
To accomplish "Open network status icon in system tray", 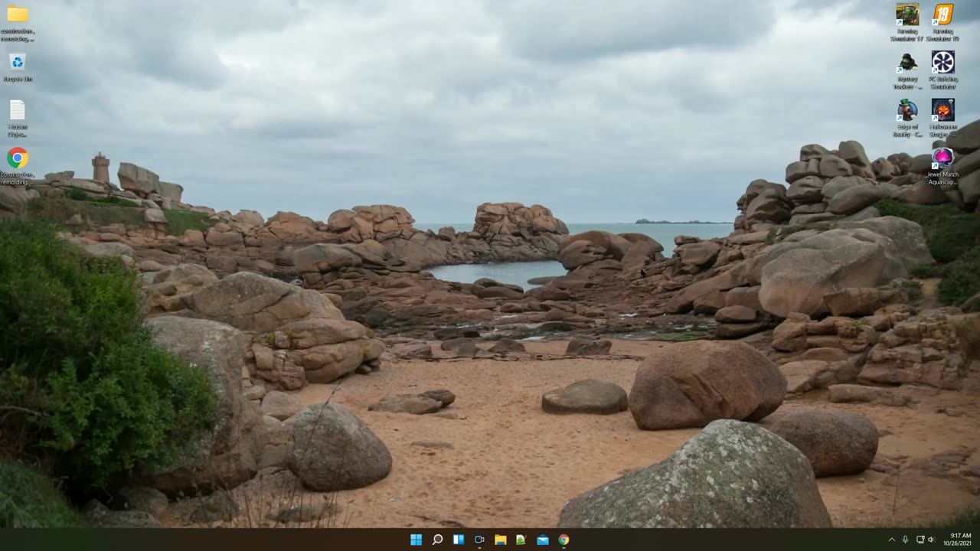I will click(x=920, y=540).
